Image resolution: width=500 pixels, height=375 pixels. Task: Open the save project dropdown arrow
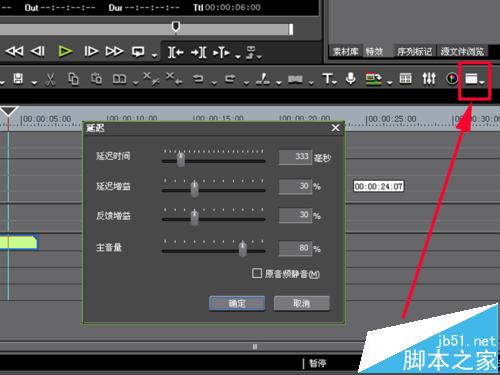click(34, 82)
